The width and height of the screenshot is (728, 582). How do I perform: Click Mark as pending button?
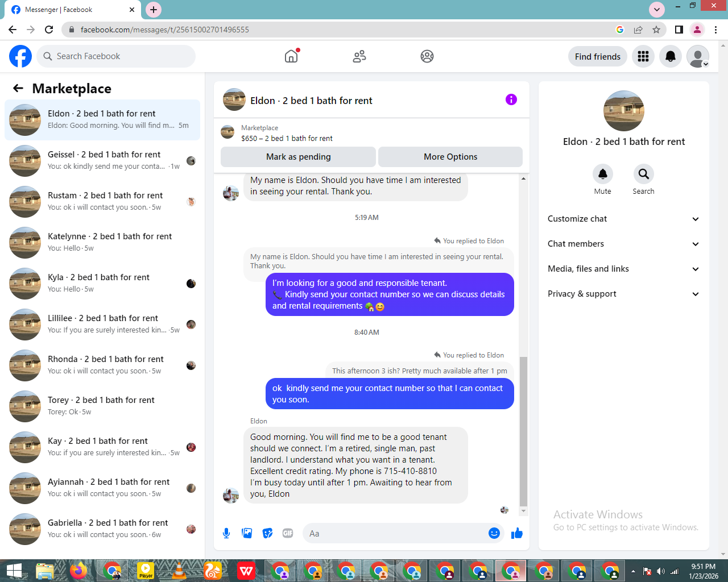click(x=298, y=157)
